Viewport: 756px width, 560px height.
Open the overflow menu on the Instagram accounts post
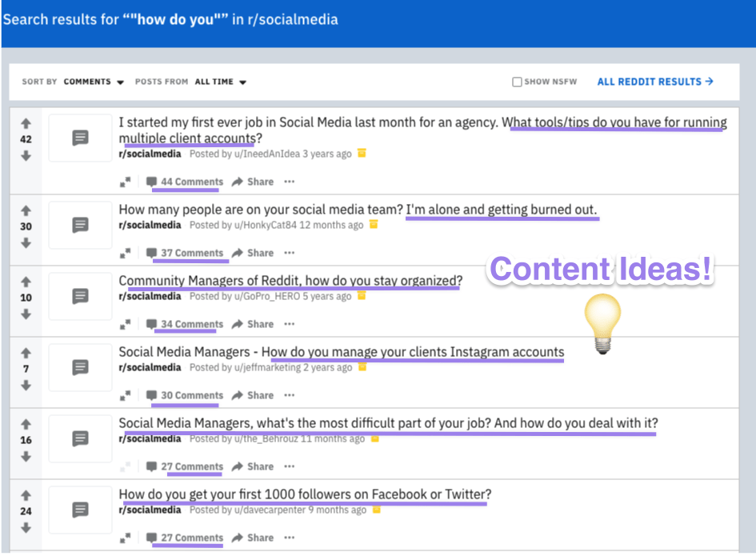(288, 395)
